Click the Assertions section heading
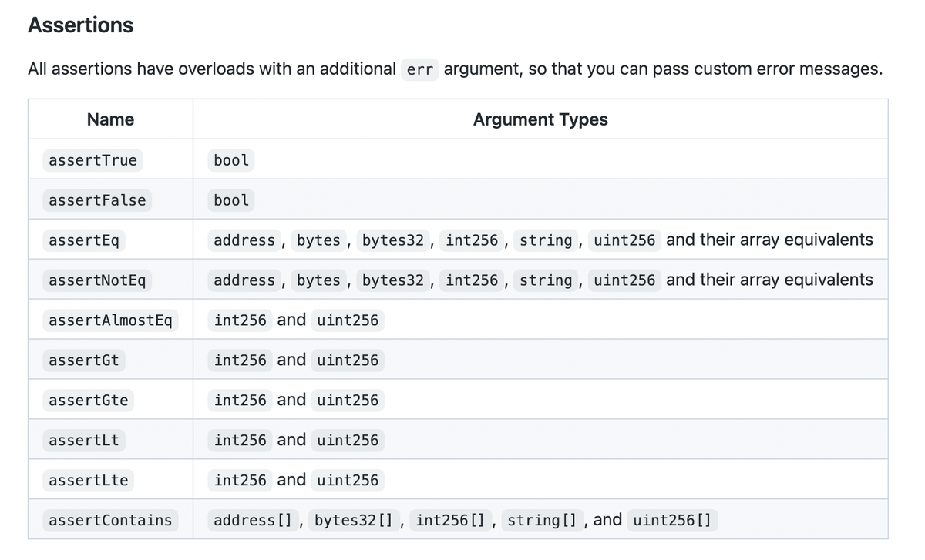 point(80,25)
